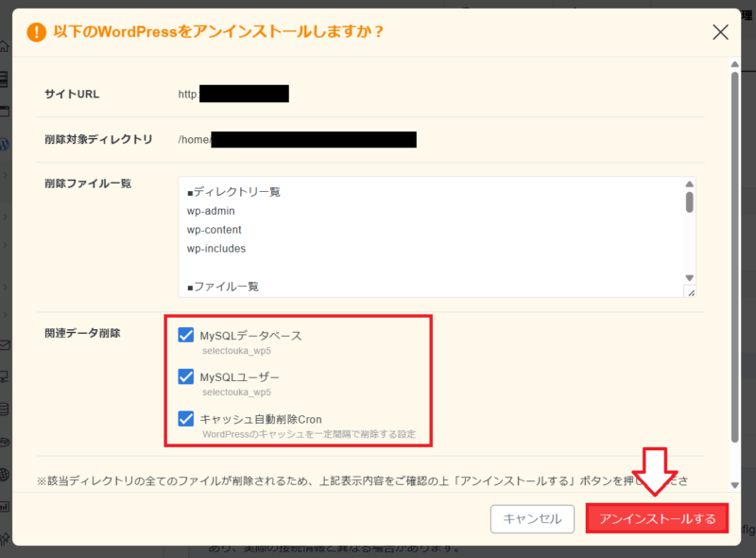The width and height of the screenshot is (756, 558).
Task: Click the dialog main scrollbar thumb
Action: click(735, 257)
